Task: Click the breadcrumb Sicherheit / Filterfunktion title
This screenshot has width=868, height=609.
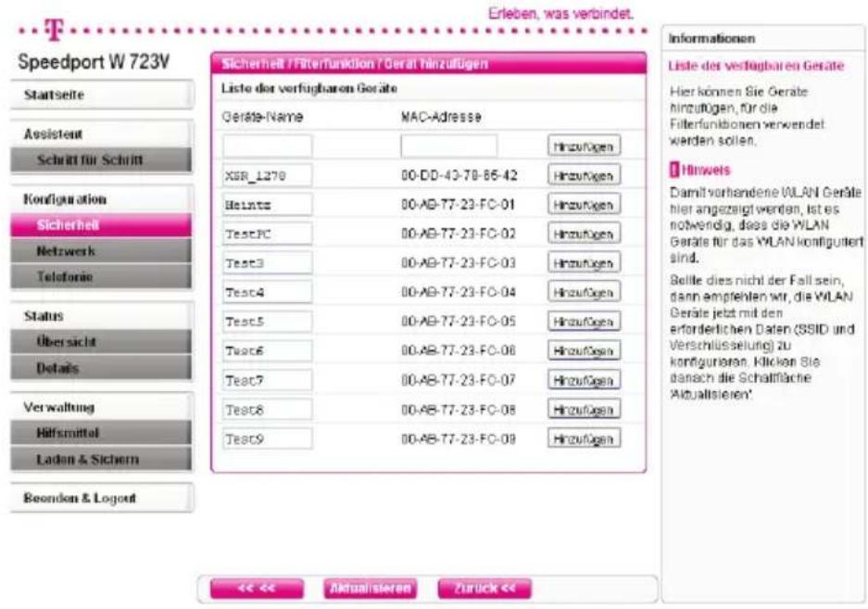Action: (x=355, y=64)
